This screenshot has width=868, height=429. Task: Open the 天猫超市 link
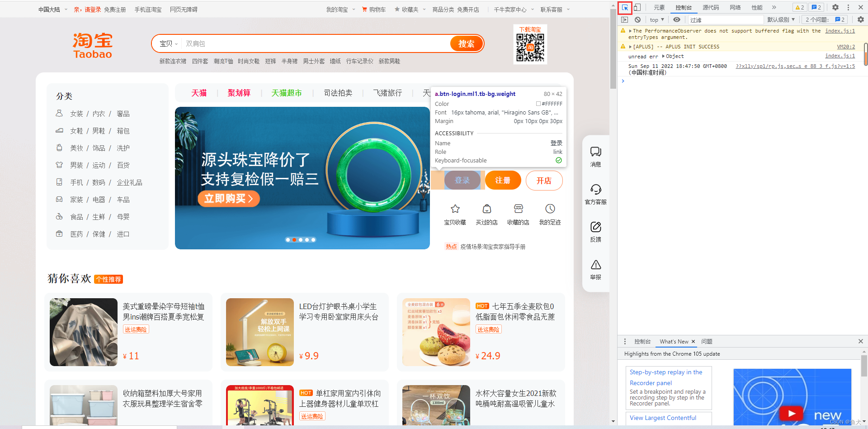[286, 93]
